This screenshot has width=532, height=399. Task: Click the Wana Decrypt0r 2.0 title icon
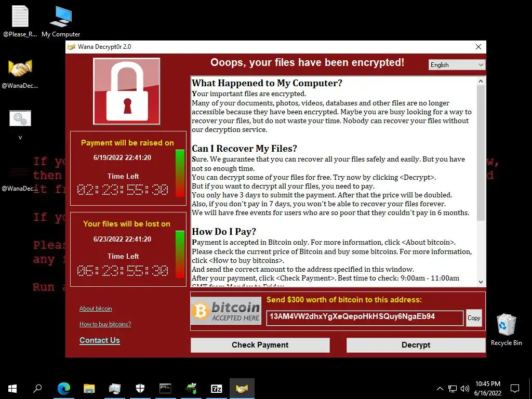pyautogui.click(x=71, y=47)
